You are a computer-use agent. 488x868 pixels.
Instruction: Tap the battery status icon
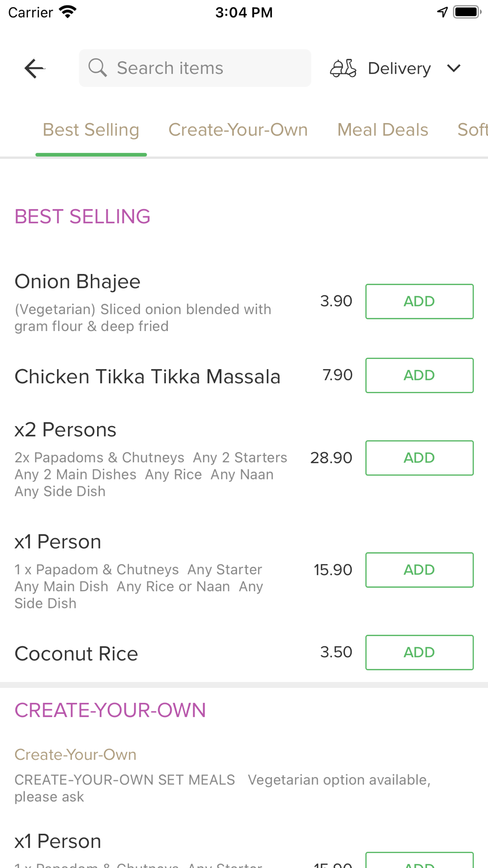[x=467, y=12]
